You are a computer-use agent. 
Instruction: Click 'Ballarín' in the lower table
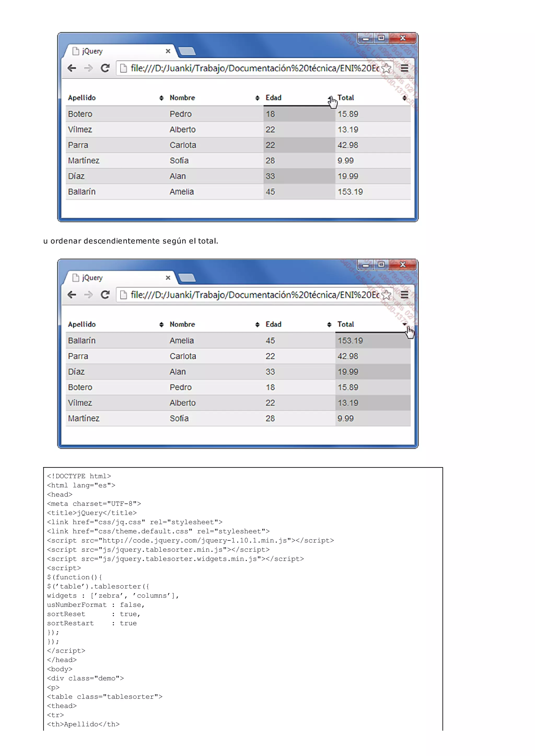[82, 341]
